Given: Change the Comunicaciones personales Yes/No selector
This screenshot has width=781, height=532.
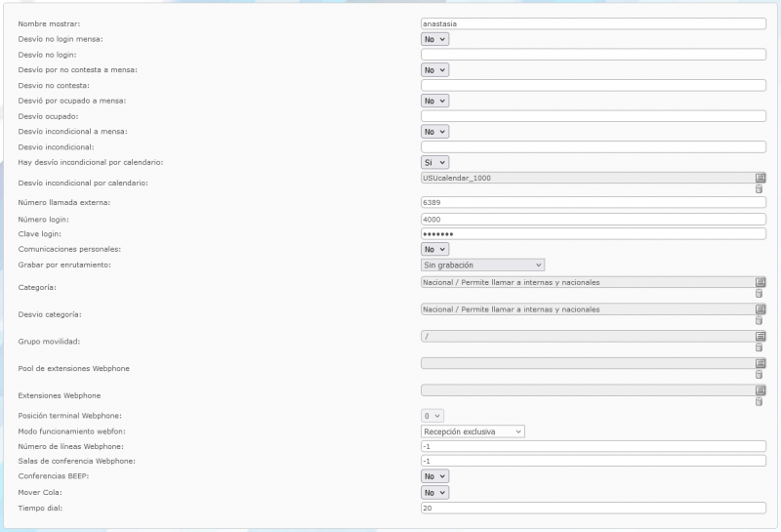Looking at the screenshot, I should pos(434,249).
